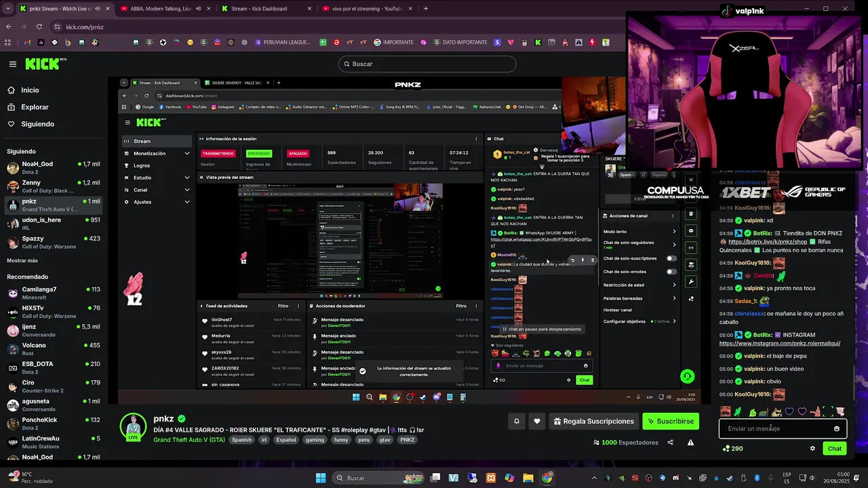Screen dimensions: 868x488
Task: Open the Instagram link in chat
Action: coord(780,344)
